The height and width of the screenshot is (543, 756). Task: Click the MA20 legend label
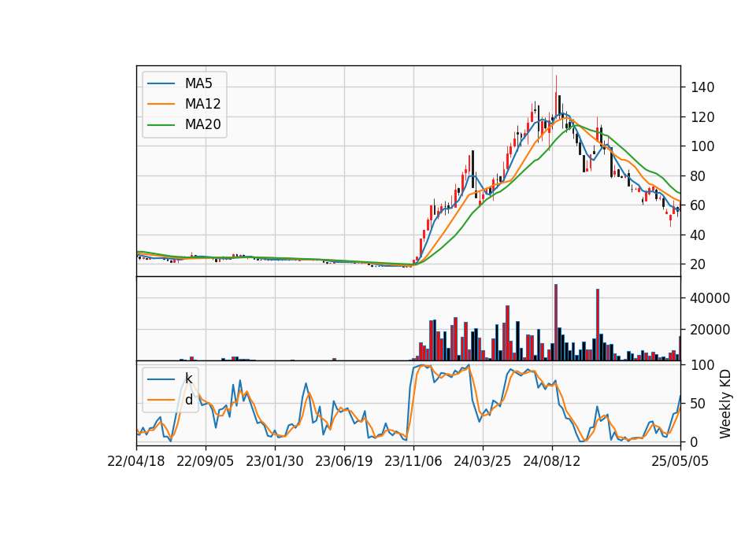[x=202, y=125]
